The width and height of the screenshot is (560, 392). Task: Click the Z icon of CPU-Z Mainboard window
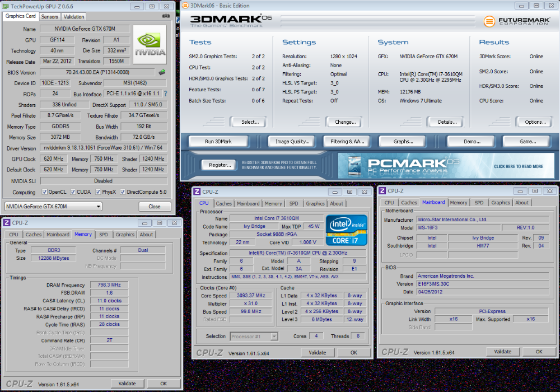point(382,191)
